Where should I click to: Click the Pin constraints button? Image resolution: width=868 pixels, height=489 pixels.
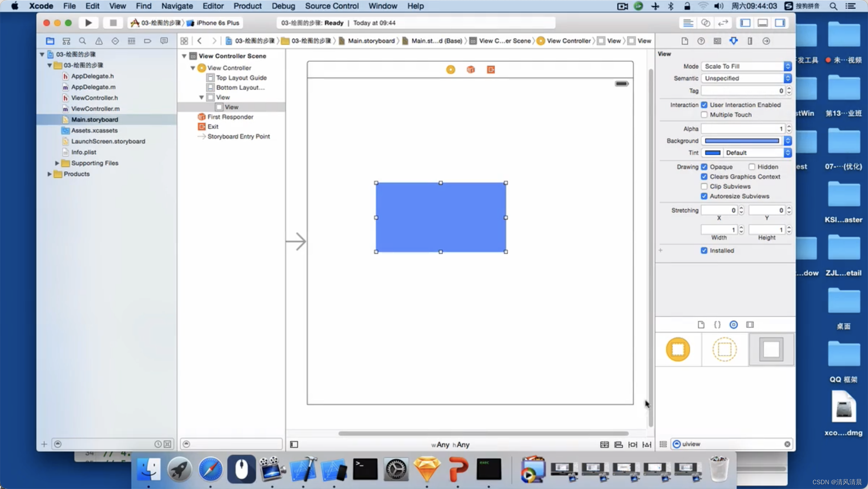pos(633,445)
